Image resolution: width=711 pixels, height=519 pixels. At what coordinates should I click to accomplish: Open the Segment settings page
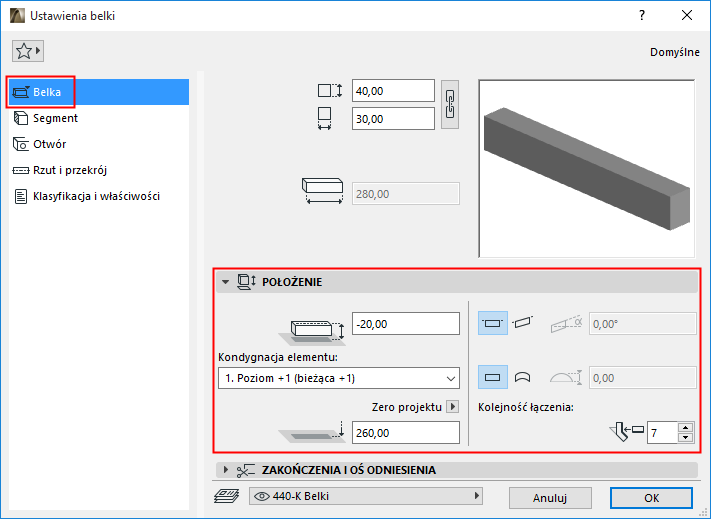point(98,118)
